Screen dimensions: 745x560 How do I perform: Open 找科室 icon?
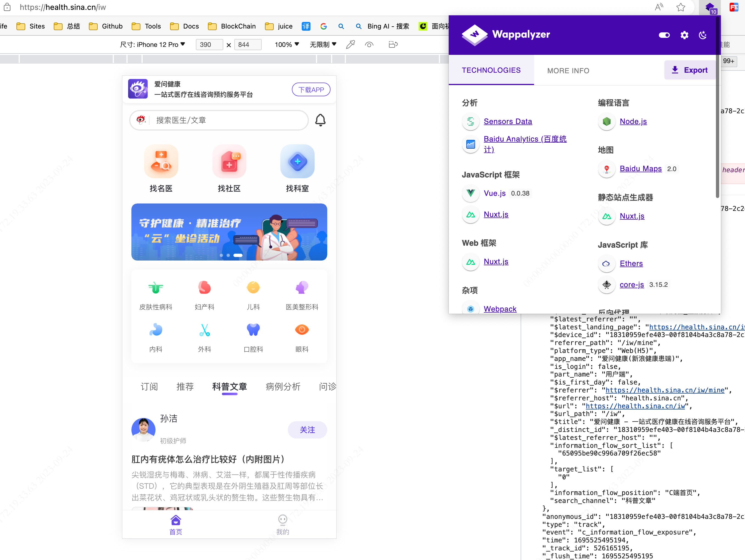(x=297, y=162)
